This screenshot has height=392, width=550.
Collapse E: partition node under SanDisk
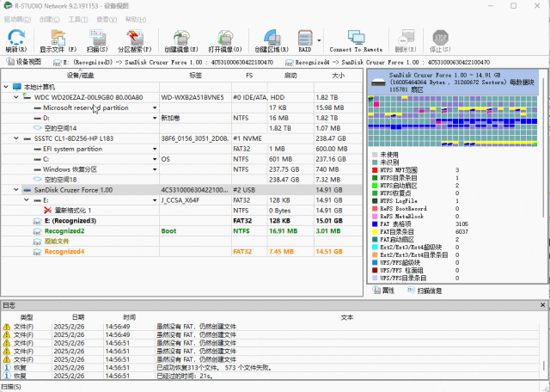27,200
